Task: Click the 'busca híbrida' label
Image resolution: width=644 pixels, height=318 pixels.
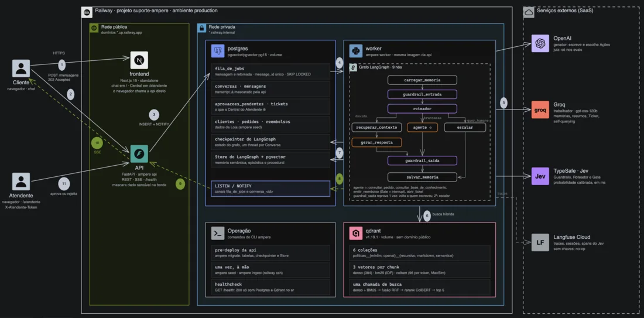Action: [x=443, y=214]
